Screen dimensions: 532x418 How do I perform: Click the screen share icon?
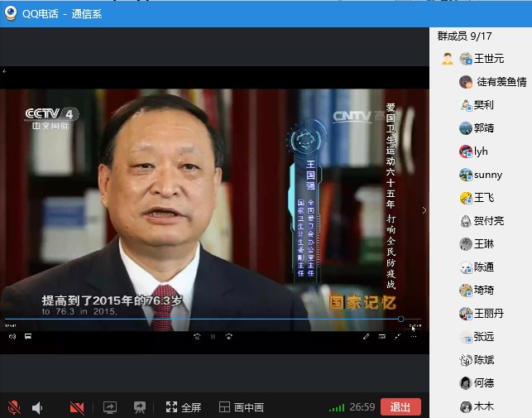click(x=110, y=407)
